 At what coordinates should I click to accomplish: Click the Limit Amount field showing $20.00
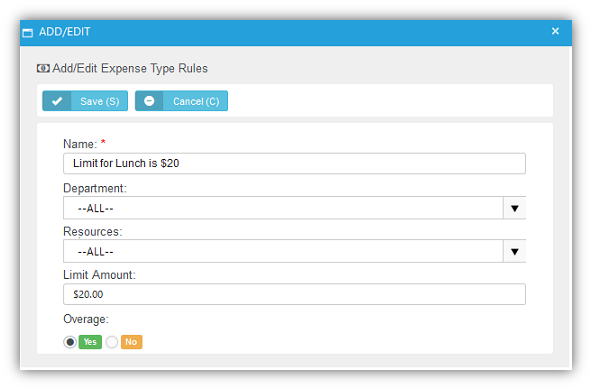[x=294, y=294]
